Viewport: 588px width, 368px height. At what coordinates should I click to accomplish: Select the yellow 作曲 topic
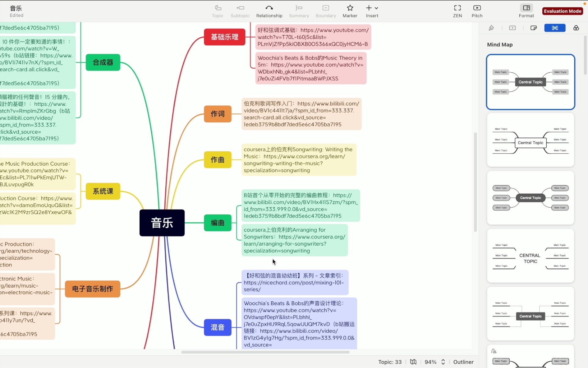[218, 160]
